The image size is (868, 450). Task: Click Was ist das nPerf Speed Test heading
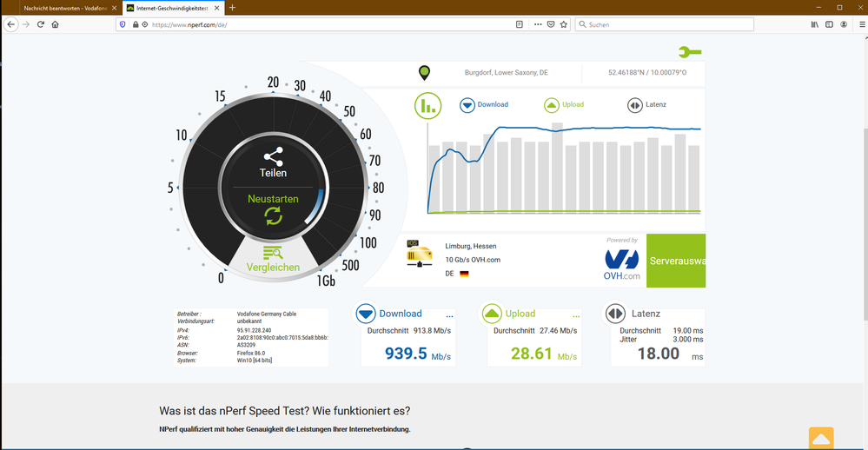284,411
